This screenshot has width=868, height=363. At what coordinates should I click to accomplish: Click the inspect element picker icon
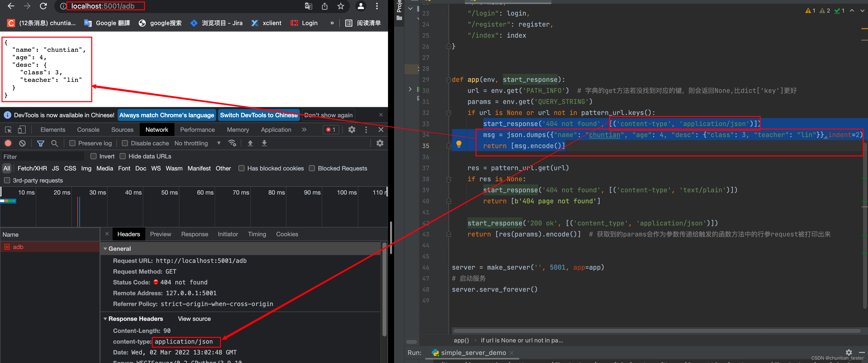point(9,130)
